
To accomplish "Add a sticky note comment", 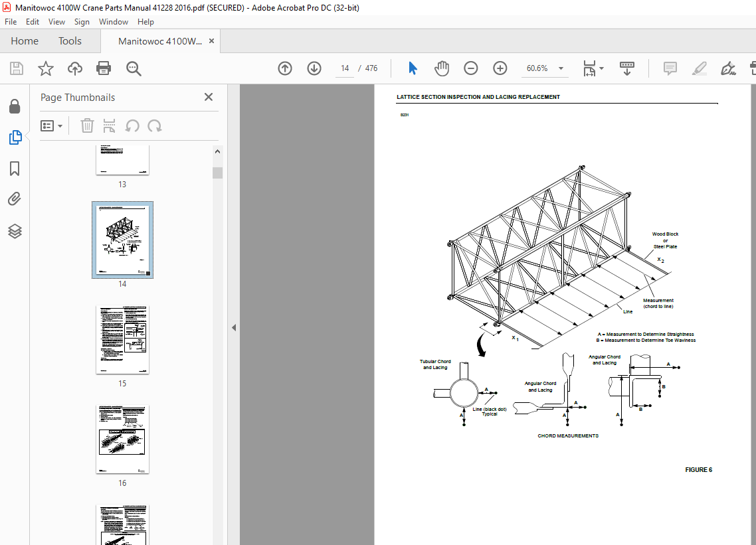I will [670, 68].
